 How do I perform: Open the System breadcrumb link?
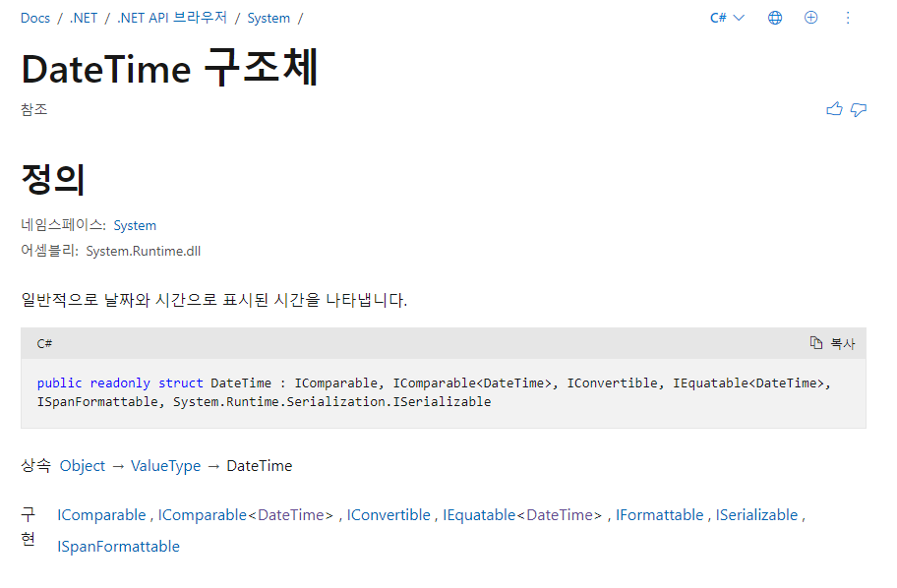(x=269, y=19)
